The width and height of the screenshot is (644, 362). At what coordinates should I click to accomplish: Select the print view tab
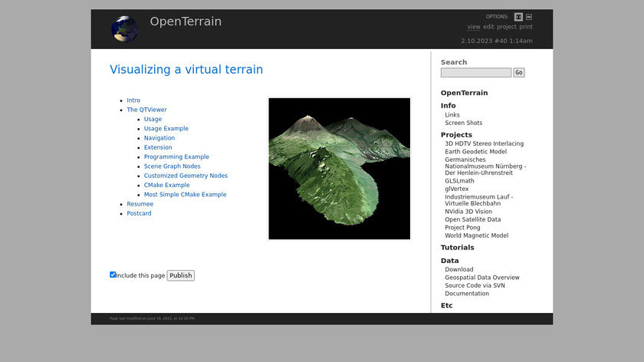click(526, 27)
